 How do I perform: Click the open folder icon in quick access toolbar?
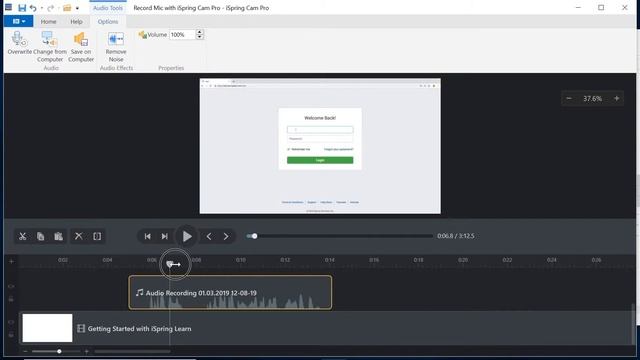pos(67,8)
